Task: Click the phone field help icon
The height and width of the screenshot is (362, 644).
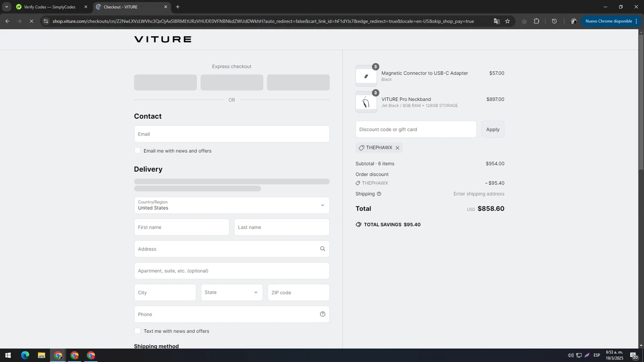Action: click(x=322, y=314)
